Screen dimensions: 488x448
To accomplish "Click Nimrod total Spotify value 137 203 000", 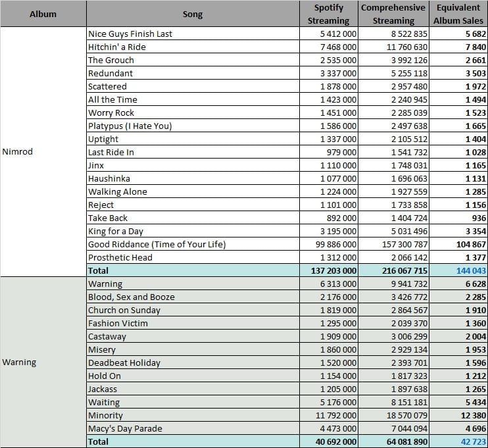I will 329,270.
